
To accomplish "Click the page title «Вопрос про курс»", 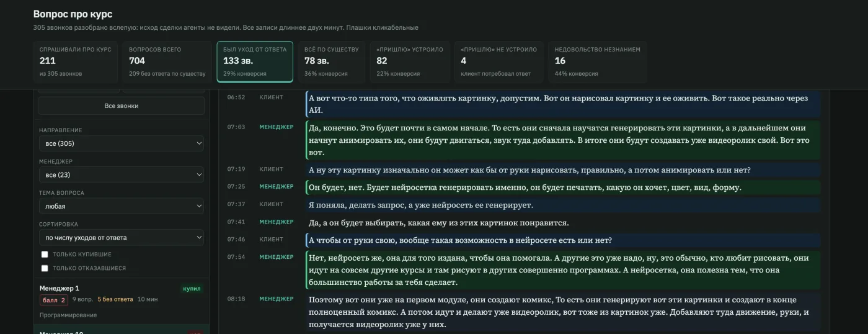I will click(x=73, y=14).
